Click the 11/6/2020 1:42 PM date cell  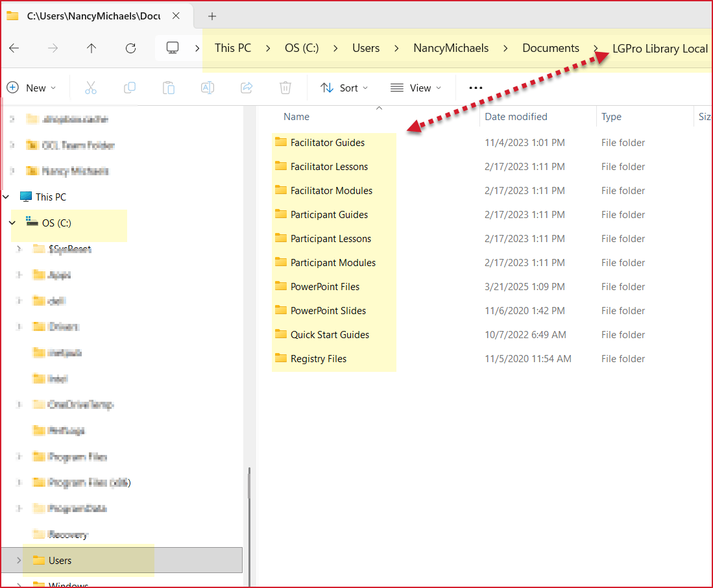[525, 311]
